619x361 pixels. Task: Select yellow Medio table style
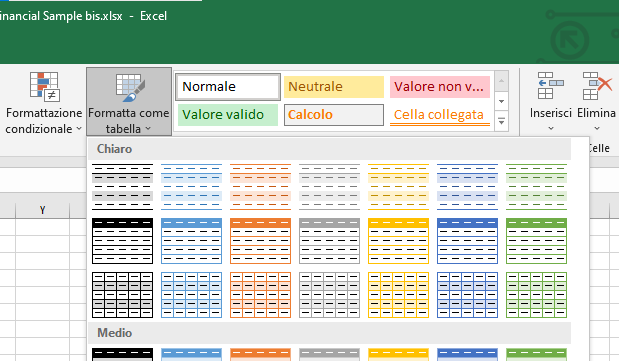398,354
